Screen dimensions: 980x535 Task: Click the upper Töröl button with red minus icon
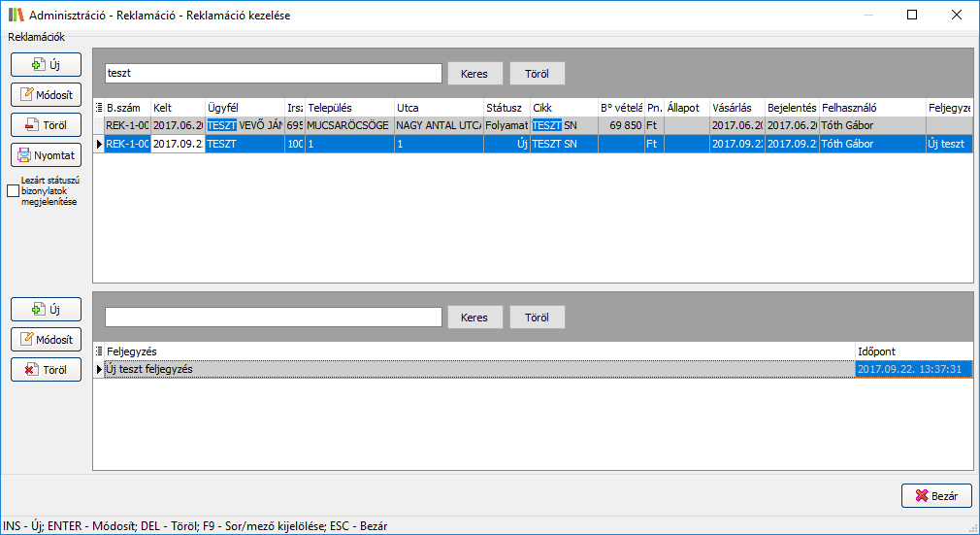coord(46,125)
